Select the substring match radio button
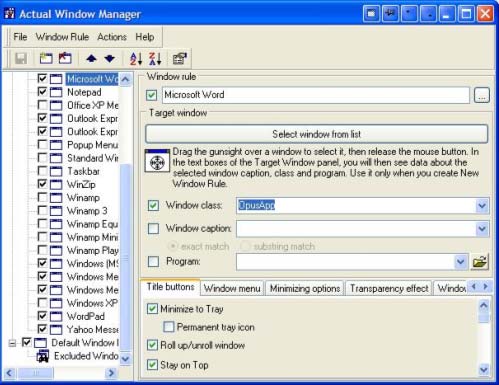The width and height of the screenshot is (499, 385). [245, 246]
